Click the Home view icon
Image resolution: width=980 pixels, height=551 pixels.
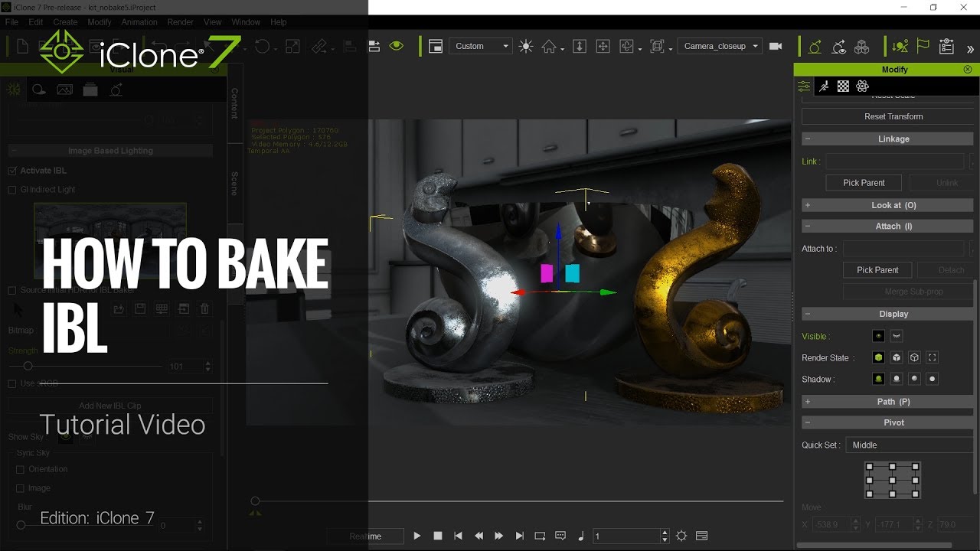pos(549,47)
